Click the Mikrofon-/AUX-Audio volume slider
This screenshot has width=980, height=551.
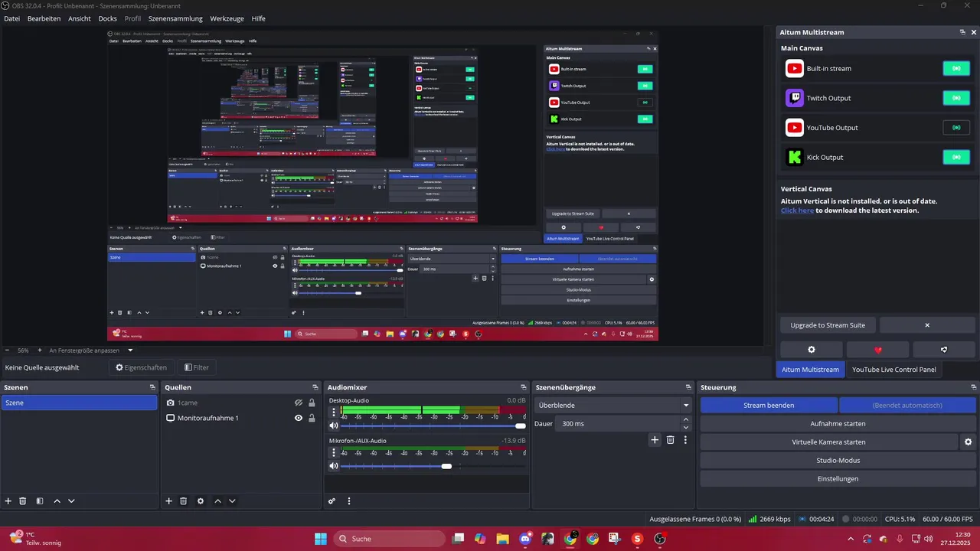(433, 466)
